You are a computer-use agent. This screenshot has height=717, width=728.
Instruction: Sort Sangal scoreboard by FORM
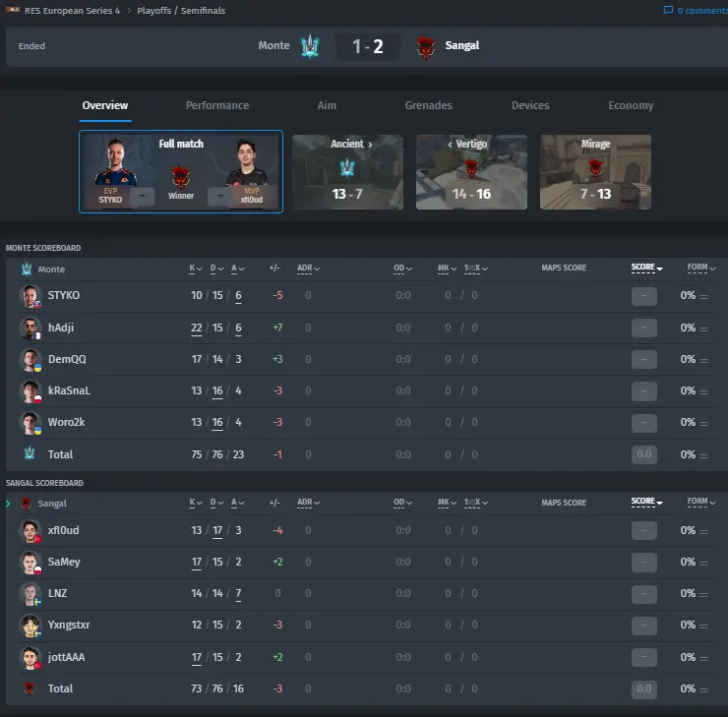[x=701, y=502]
